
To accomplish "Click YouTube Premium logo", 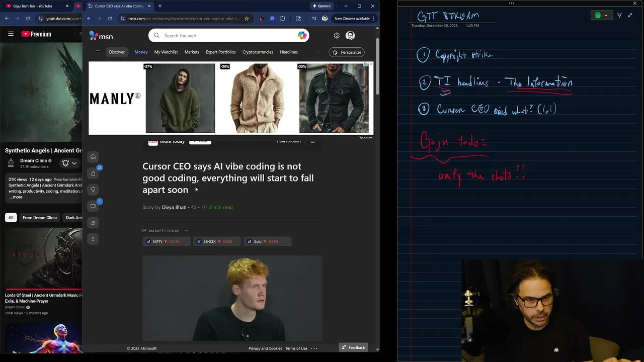I will [x=36, y=34].
